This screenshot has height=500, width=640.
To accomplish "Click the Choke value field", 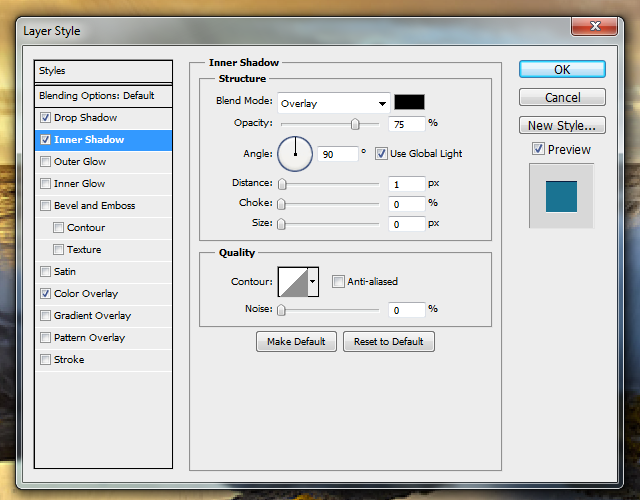I will pos(407,204).
